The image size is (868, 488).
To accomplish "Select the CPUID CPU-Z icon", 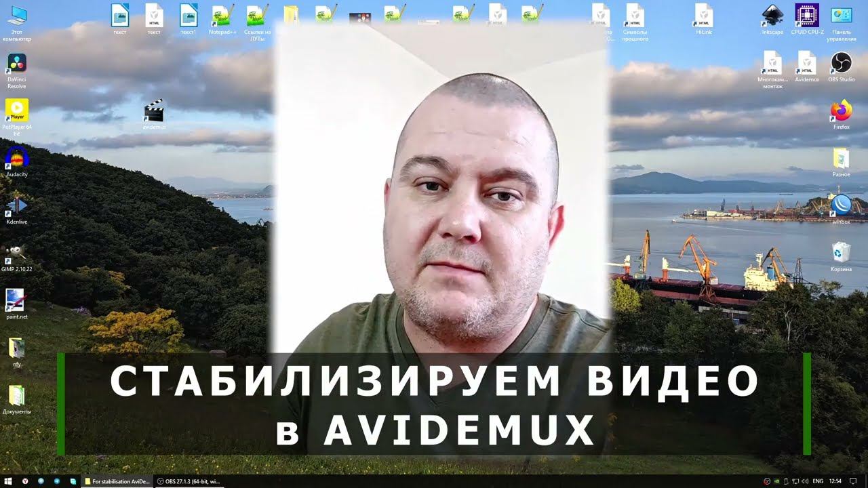I will [807, 19].
